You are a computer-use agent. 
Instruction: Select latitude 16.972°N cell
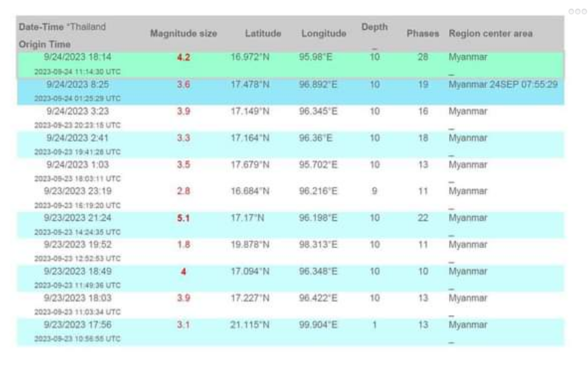pyautogui.click(x=250, y=57)
